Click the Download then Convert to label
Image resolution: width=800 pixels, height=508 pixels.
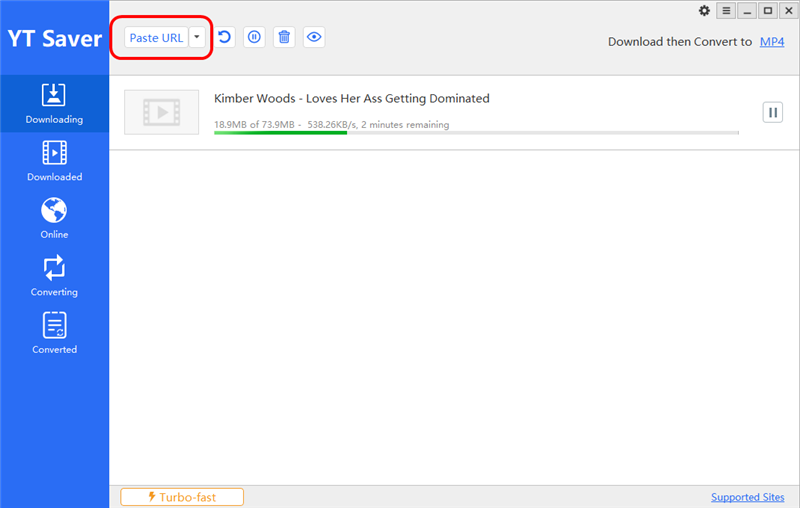pos(680,42)
